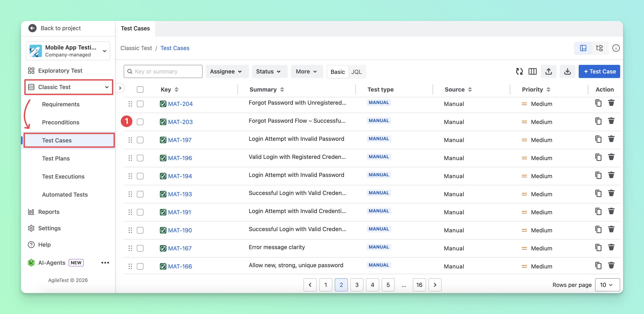Expand the folder panel chevron
Screen dimensions: 644x314
pos(120,88)
